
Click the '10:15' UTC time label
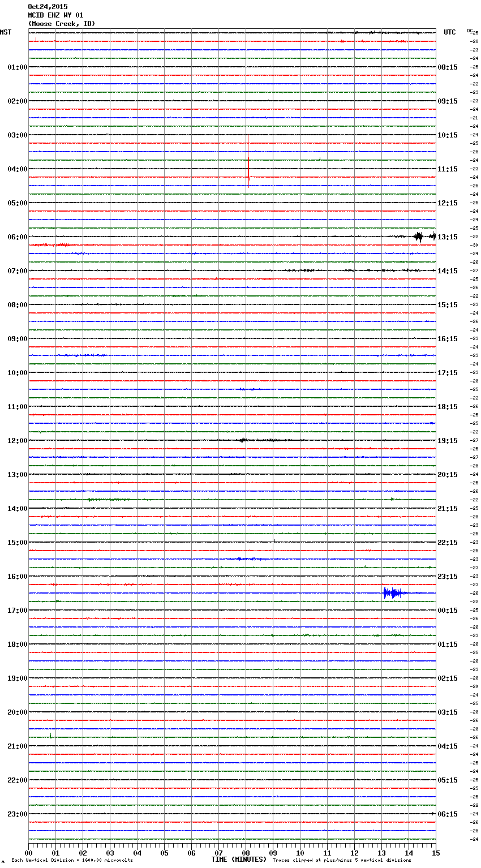(x=448, y=135)
